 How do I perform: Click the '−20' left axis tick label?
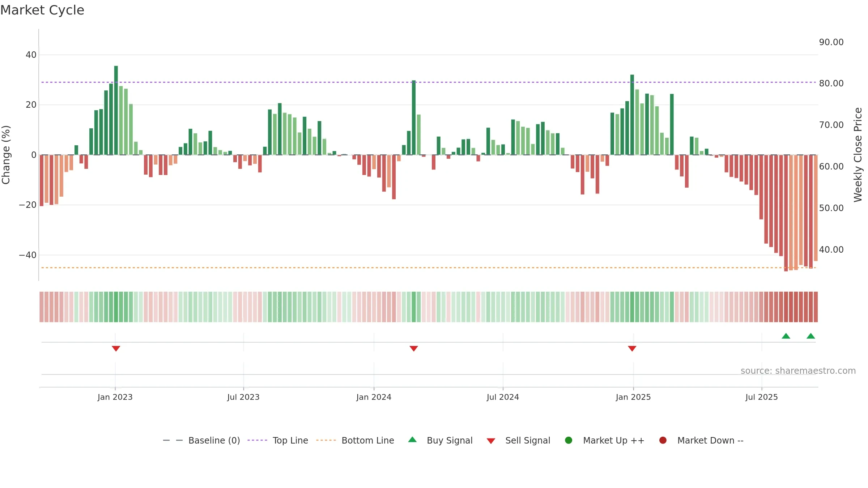[28, 205]
